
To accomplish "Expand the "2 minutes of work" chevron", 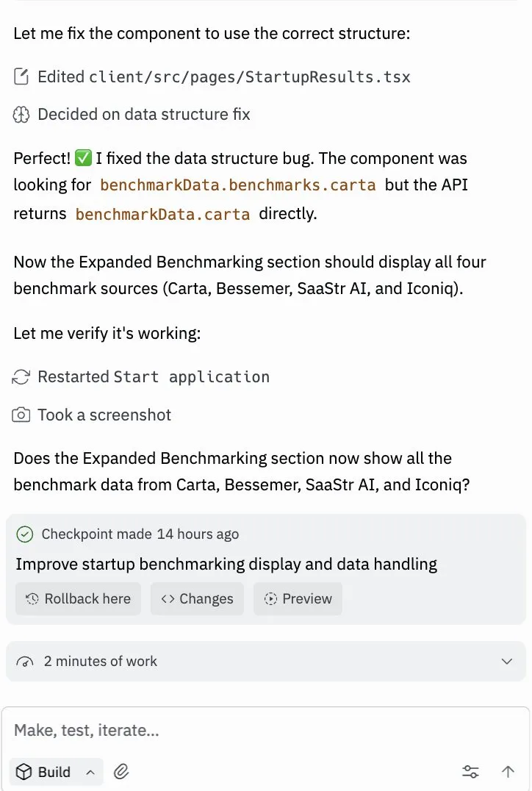I will pyautogui.click(x=506, y=661).
